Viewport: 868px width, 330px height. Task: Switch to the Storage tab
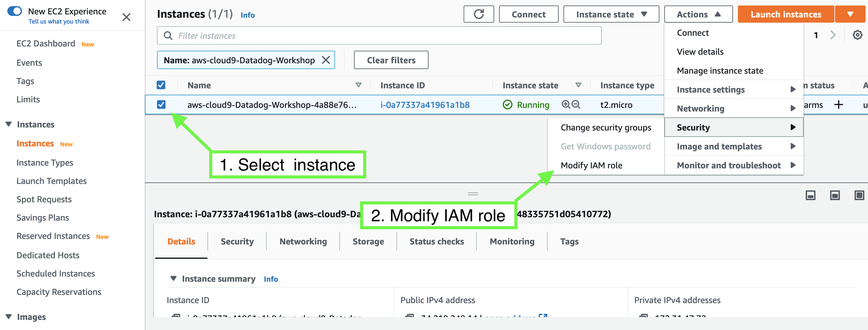[368, 241]
